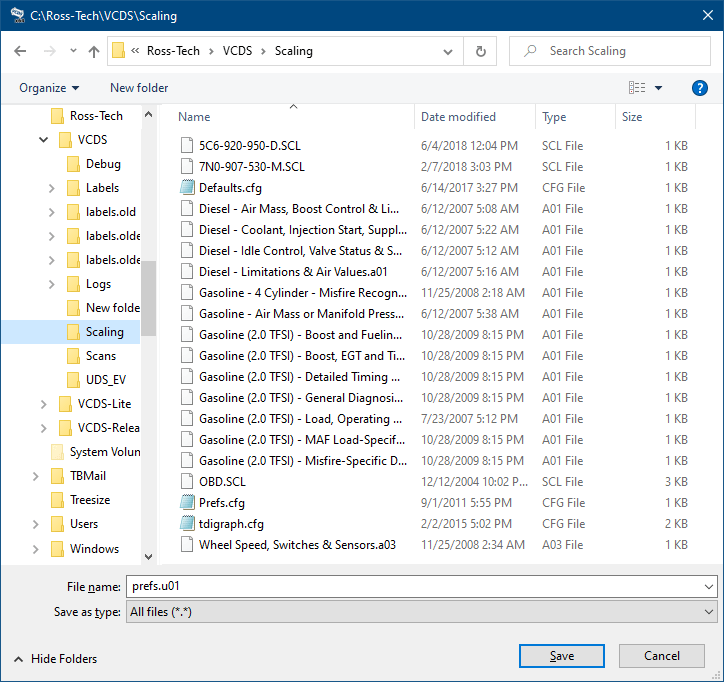Click New folder in toolbar
This screenshot has width=724, height=682.
tap(139, 88)
